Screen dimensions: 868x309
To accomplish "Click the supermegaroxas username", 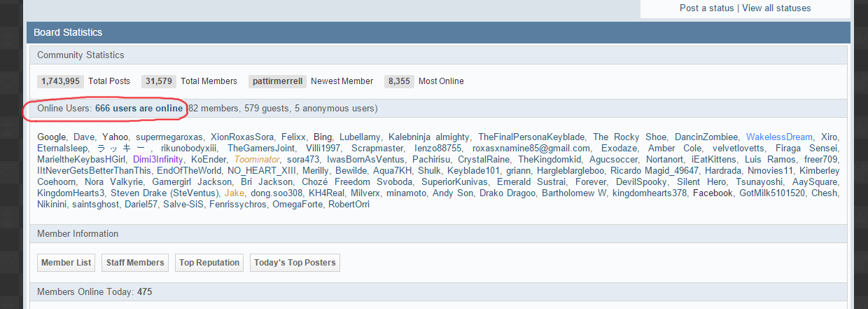I will click(x=169, y=137).
